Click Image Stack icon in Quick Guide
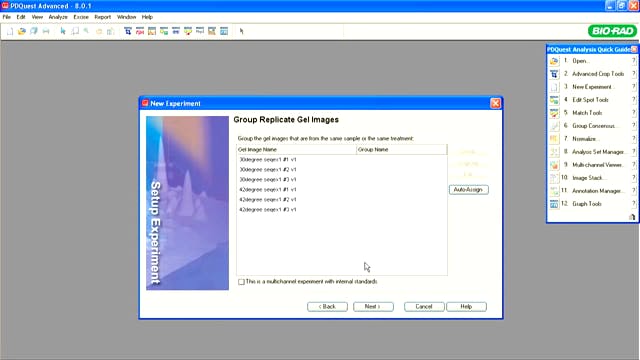 554,178
